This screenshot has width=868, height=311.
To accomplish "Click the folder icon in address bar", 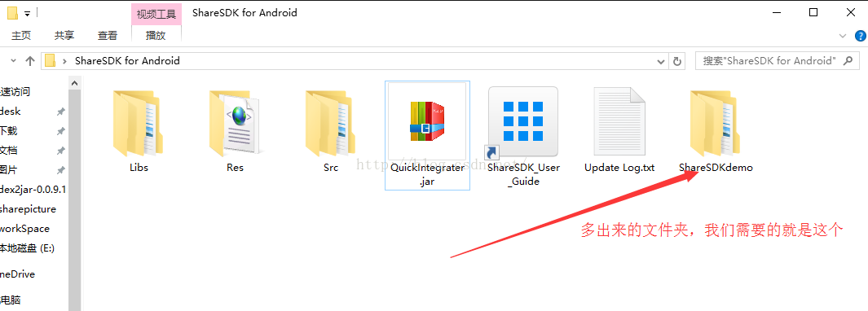I will tap(51, 60).
